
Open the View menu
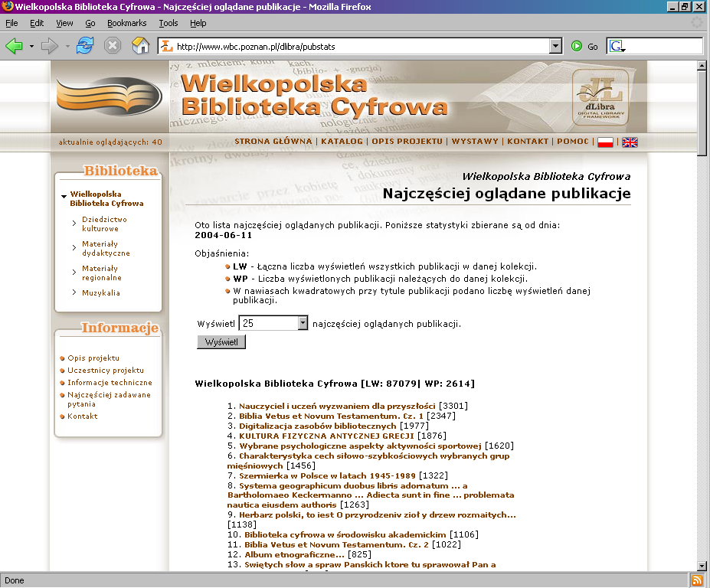pyautogui.click(x=64, y=23)
